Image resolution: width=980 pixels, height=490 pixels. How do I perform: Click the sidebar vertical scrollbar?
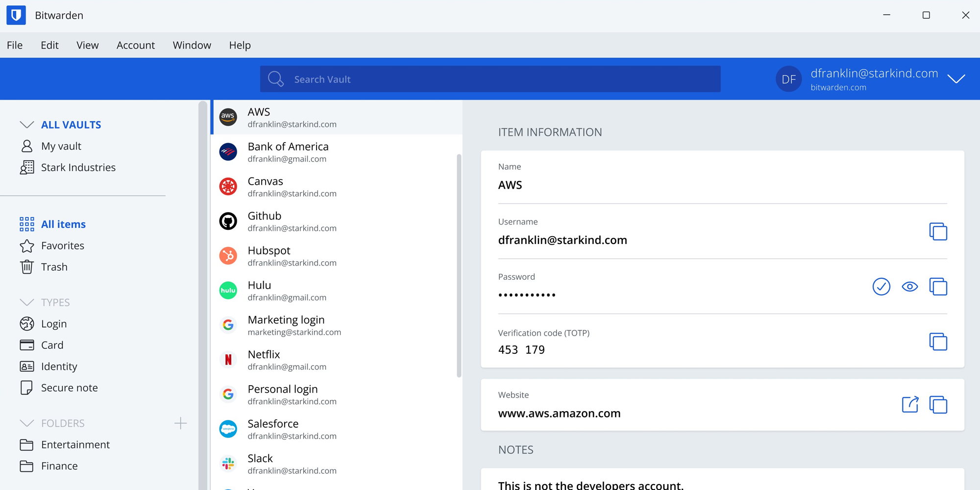[203, 295]
